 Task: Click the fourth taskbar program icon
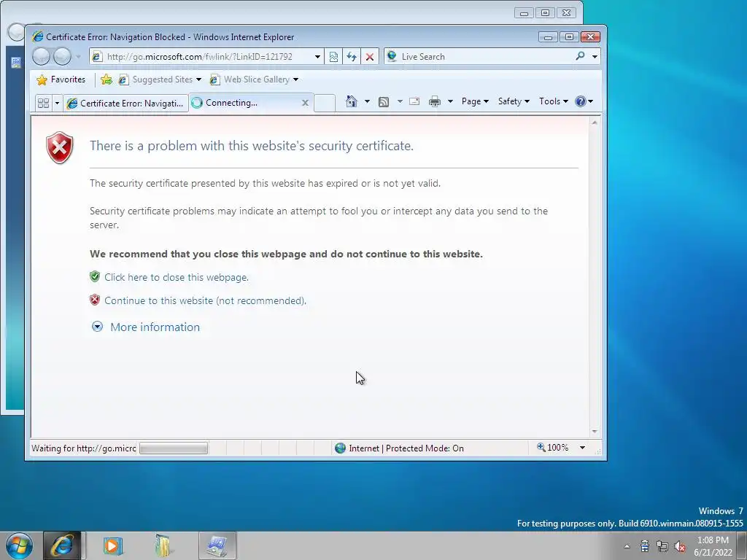pos(217,545)
